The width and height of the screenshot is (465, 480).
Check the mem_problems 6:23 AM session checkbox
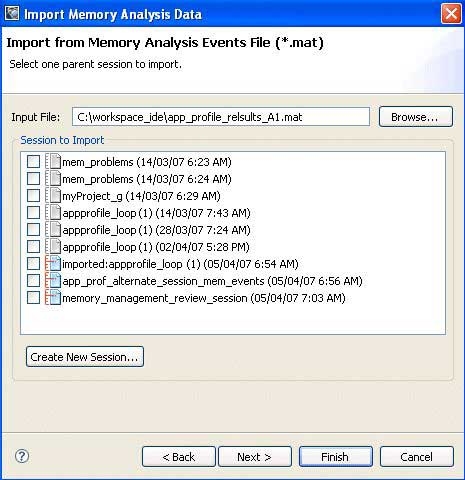click(x=33, y=162)
